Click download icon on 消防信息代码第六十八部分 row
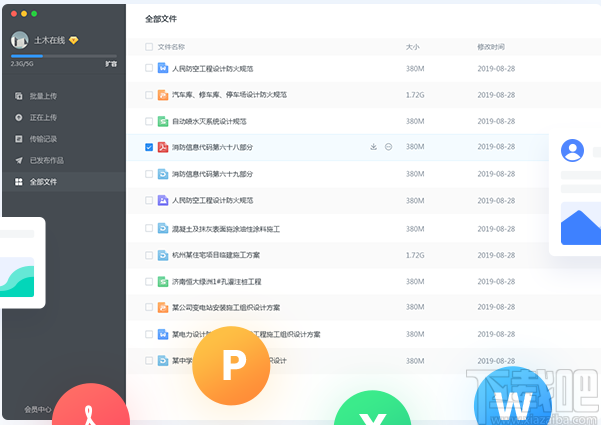 tap(373, 147)
